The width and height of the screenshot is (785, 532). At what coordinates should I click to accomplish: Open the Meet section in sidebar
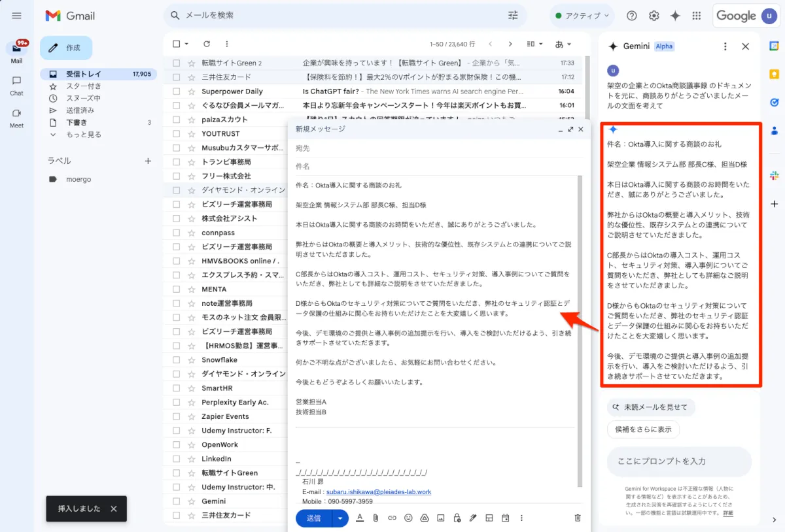click(x=17, y=118)
